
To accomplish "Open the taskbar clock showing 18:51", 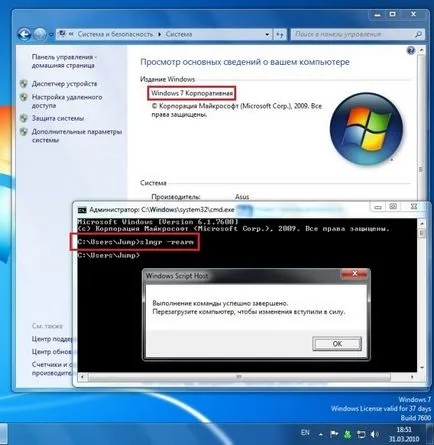I will pyautogui.click(x=404, y=434).
